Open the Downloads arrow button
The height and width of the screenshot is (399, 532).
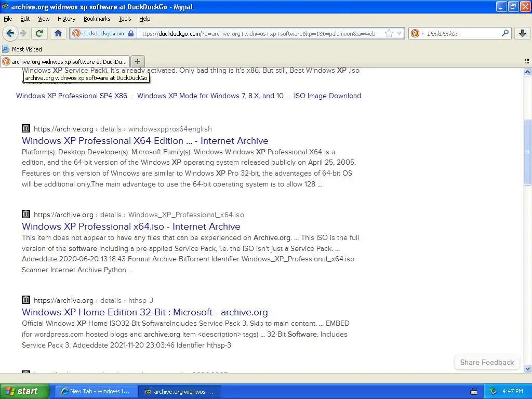click(x=523, y=33)
